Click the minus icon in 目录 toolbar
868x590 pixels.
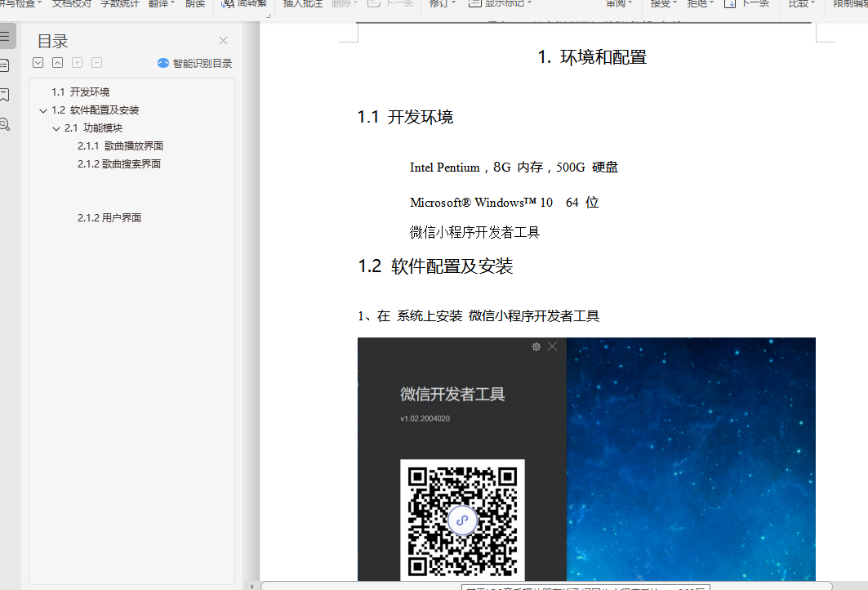[x=97, y=63]
